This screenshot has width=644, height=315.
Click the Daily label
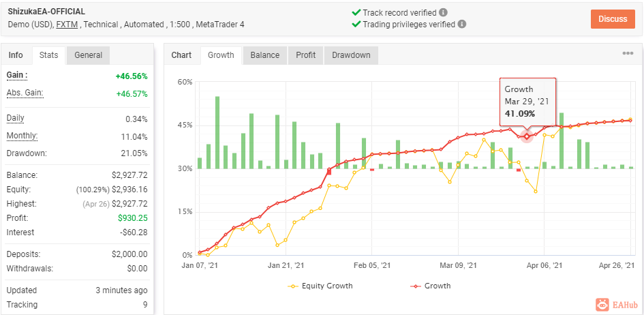(16, 118)
